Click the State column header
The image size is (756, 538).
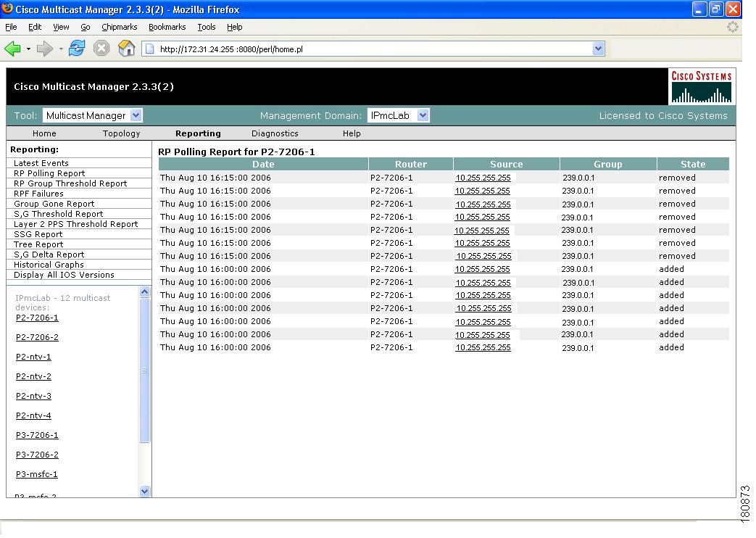click(693, 164)
